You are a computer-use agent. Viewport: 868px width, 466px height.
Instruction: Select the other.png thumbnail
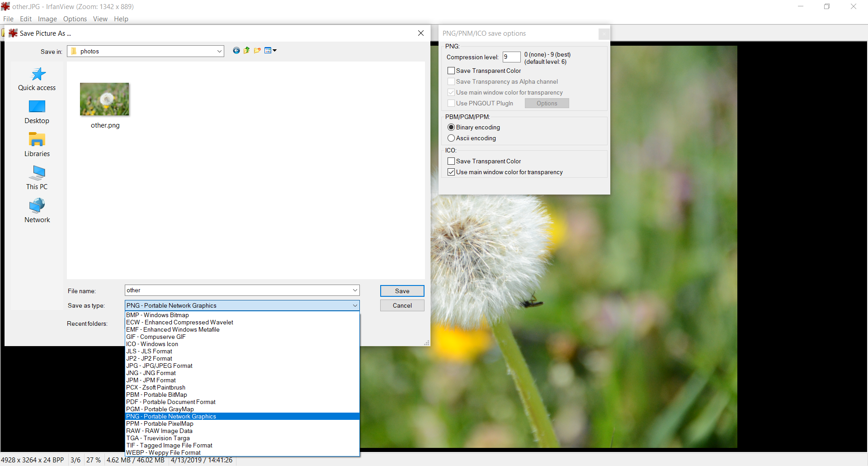pos(104,100)
